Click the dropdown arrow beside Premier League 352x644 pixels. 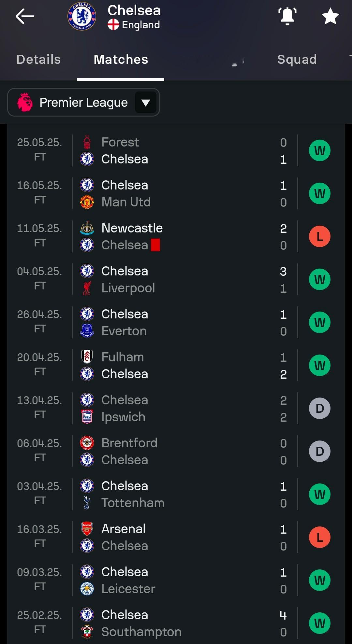tap(145, 103)
